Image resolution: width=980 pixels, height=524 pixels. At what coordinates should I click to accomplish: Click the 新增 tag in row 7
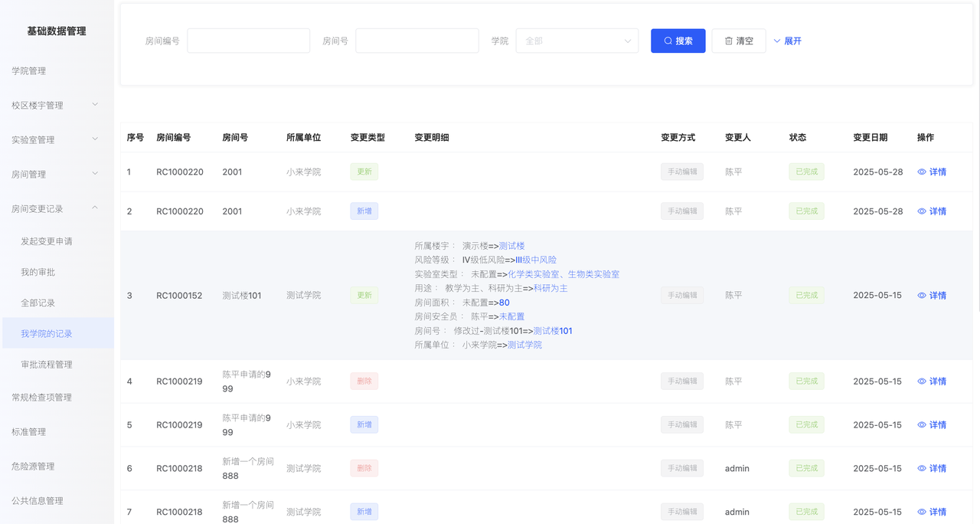[x=364, y=513]
